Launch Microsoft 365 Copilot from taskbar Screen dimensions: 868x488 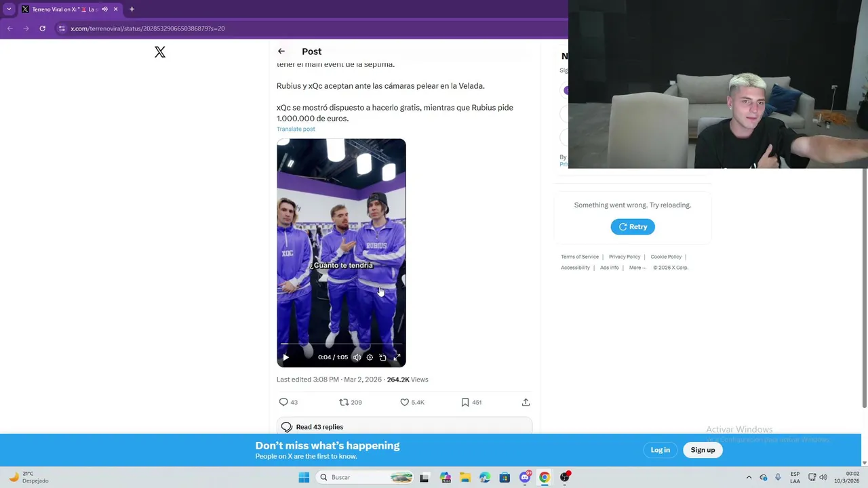(x=445, y=477)
